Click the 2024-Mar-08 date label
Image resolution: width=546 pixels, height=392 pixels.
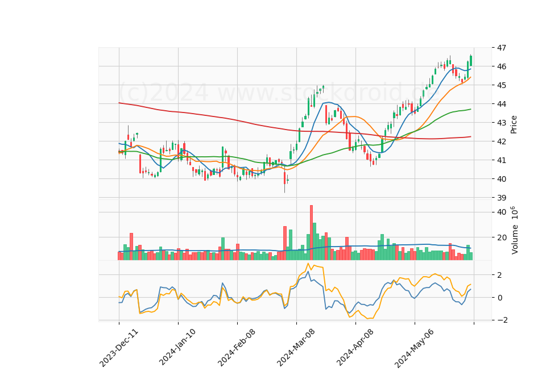coord(296,348)
